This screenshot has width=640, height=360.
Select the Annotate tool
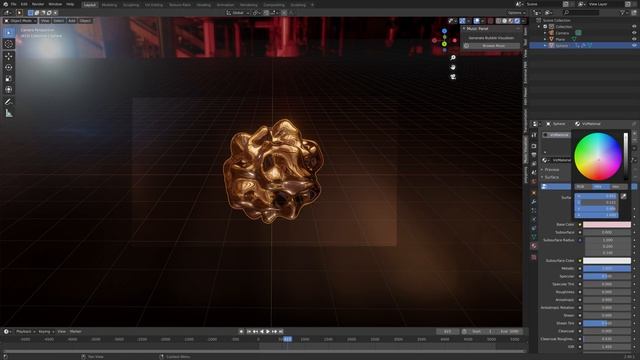(9, 102)
